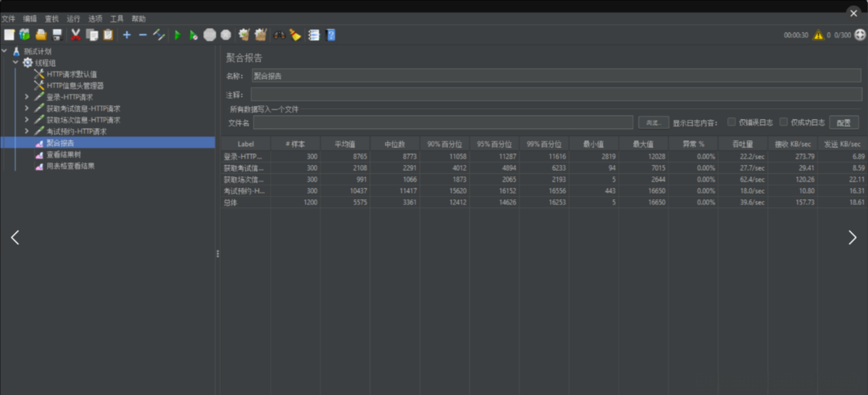Click the Toggle enable/disable toolbar icon
The height and width of the screenshot is (395, 868).
point(159,35)
